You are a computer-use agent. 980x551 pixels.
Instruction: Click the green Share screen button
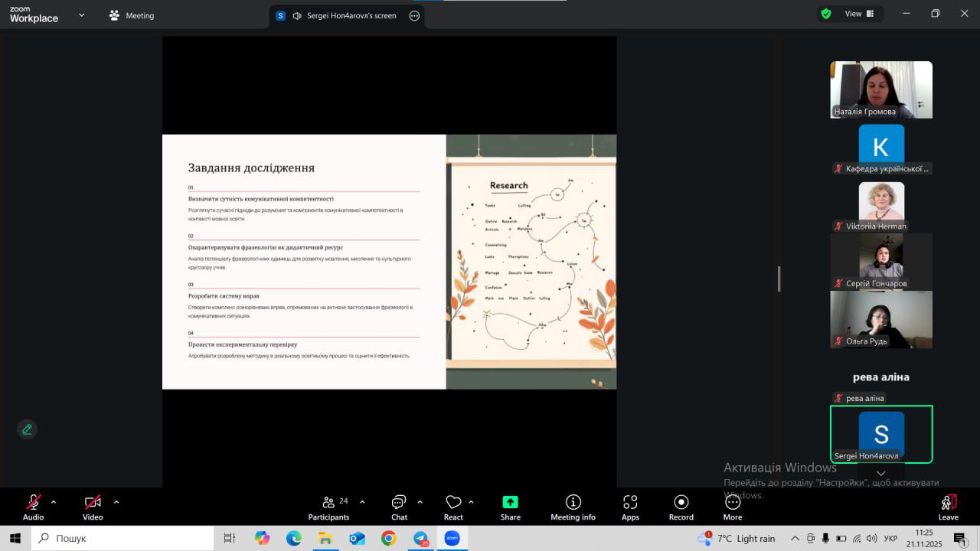[x=510, y=507]
